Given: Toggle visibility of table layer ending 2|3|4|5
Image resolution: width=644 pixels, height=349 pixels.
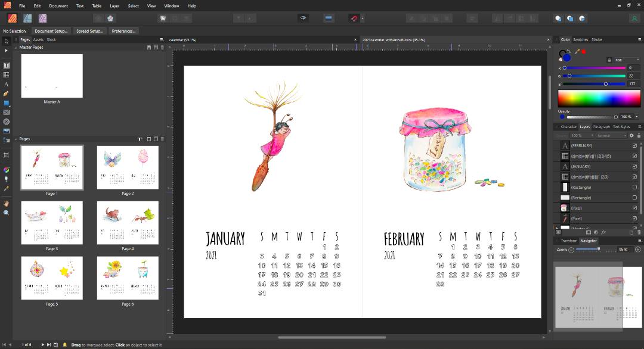Looking at the screenshot, I should pos(634,156).
